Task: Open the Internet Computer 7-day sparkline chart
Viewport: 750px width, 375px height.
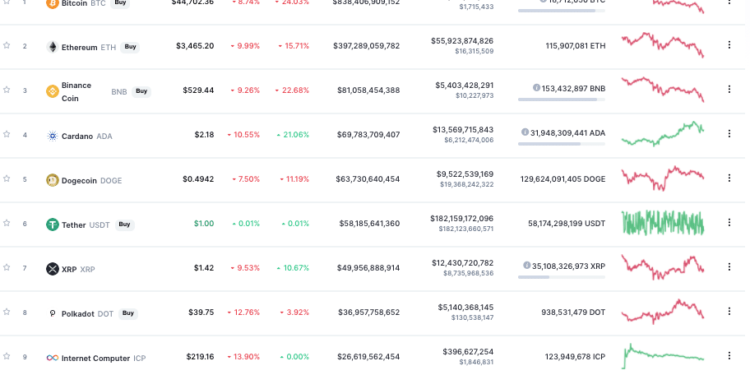Action: 662,356
